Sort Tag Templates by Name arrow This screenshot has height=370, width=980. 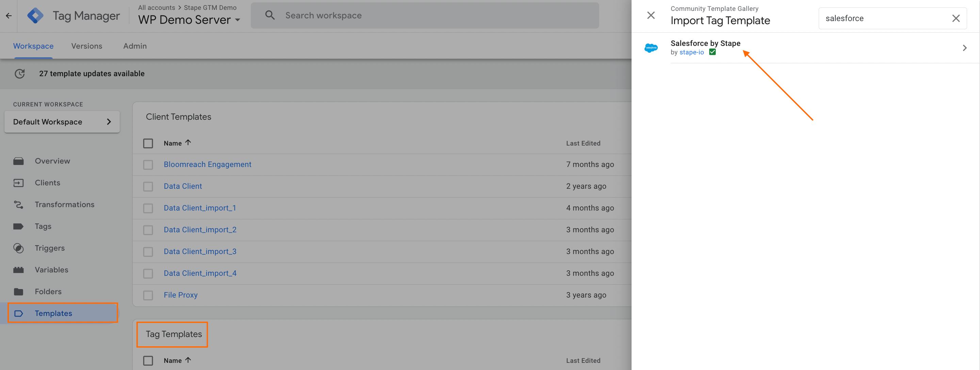click(x=188, y=360)
